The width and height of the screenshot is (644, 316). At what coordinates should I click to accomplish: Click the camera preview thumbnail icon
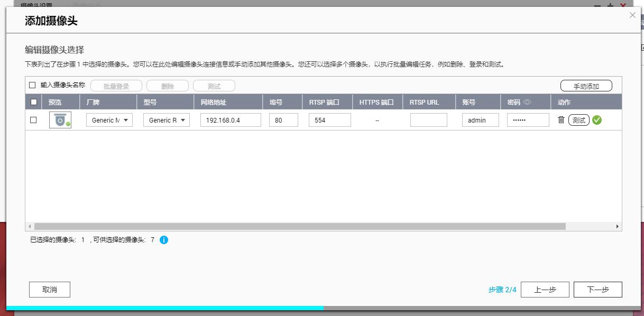tap(60, 120)
